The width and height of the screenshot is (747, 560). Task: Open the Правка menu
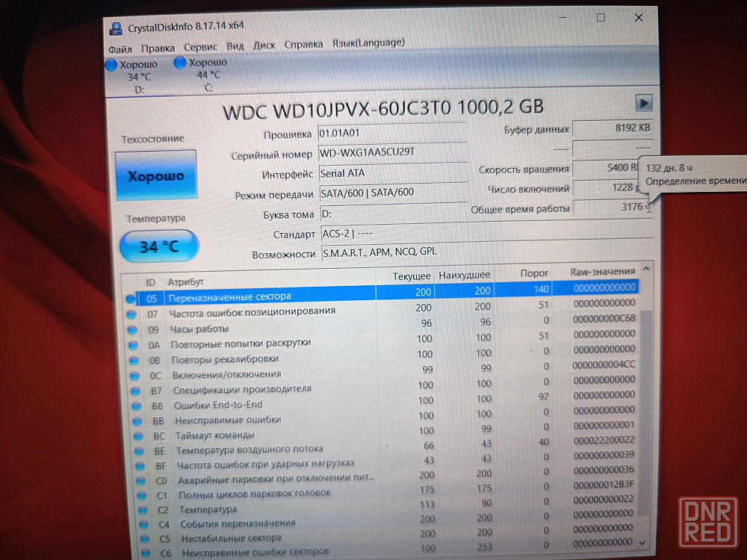(x=158, y=48)
